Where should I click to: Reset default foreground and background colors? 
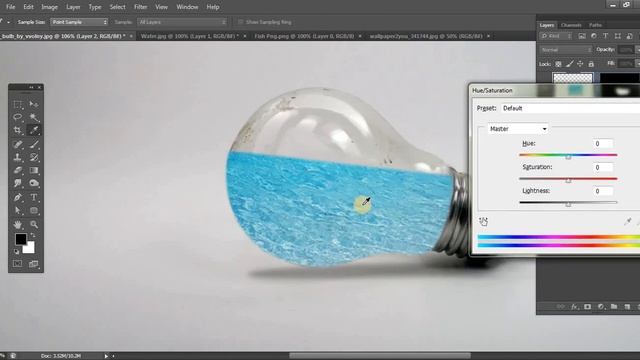click(x=17, y=251)
